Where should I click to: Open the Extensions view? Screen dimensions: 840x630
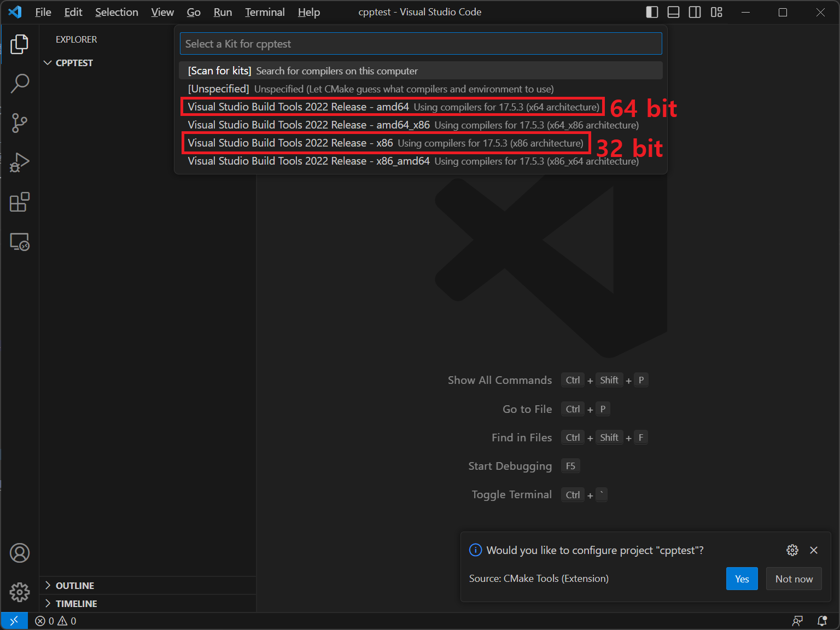[x=20, y=202]
